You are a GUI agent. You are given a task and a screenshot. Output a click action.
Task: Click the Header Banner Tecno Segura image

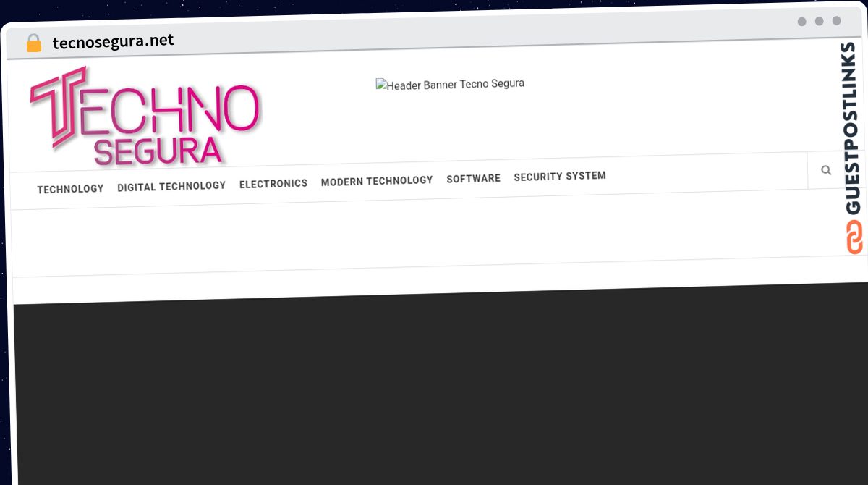tap(450, 84)
